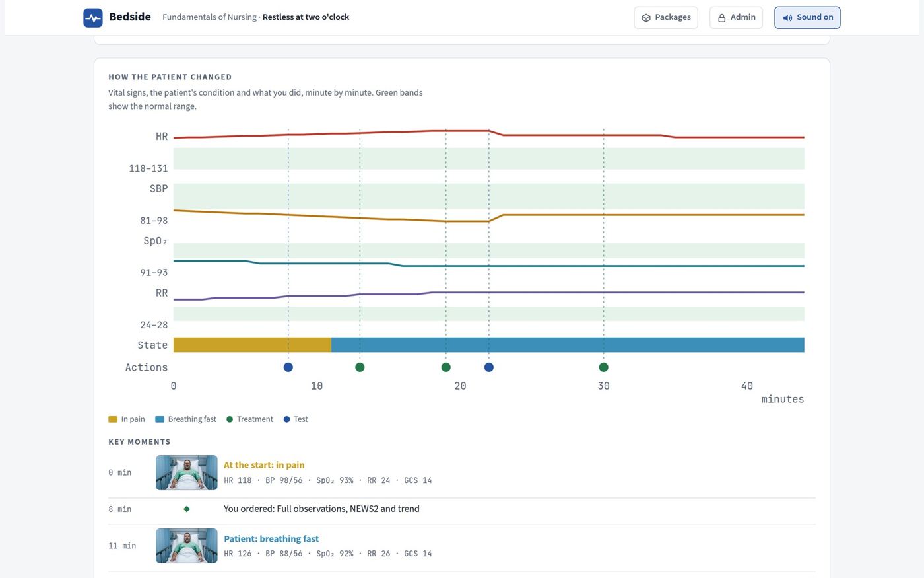Select the green Treatment marker at 30 minutes

pos(603,367)
